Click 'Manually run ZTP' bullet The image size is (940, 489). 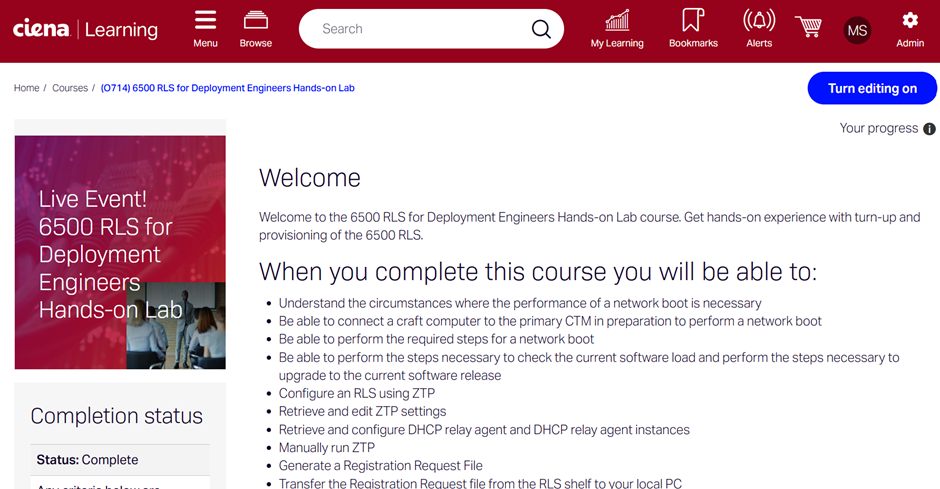coord(327,448)
